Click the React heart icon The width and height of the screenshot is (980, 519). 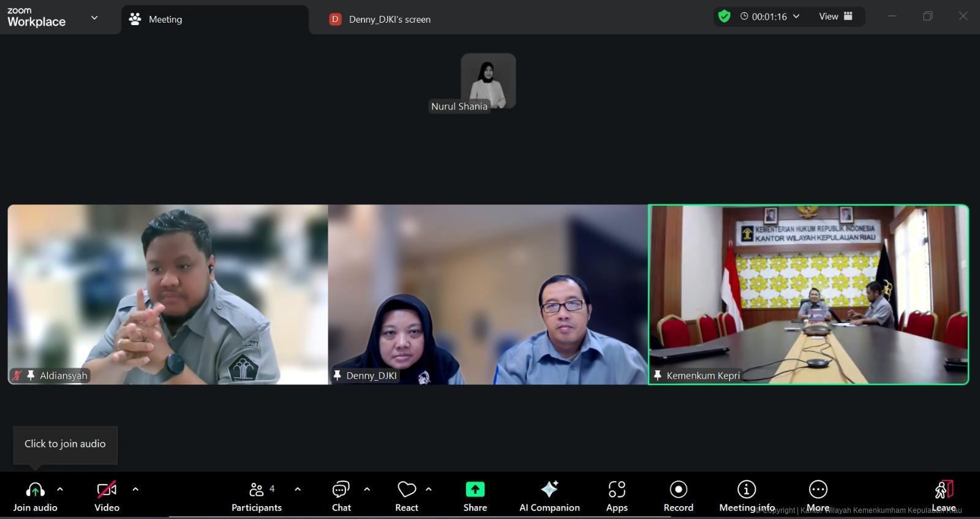[x=407, y=490]
